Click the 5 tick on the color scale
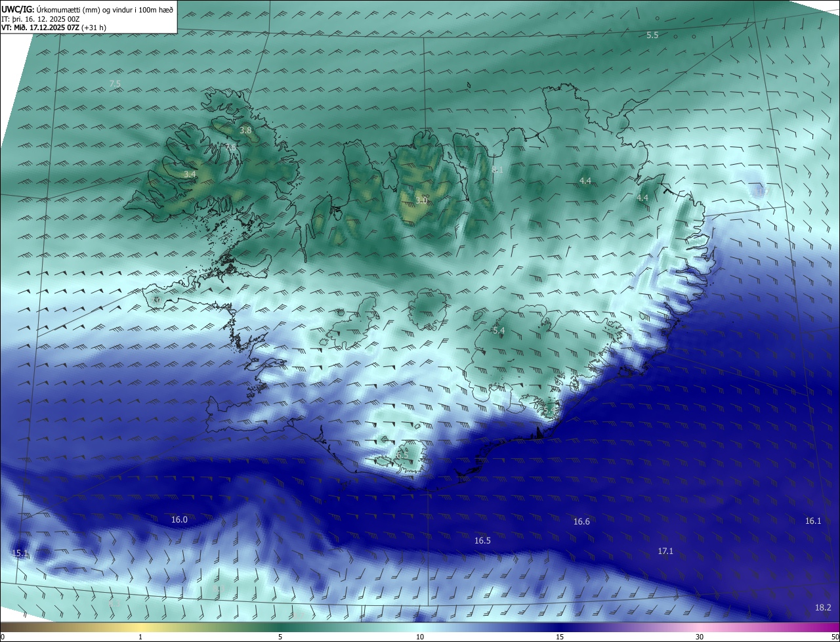This screenshot has width=840, height=642. [280, 637]
